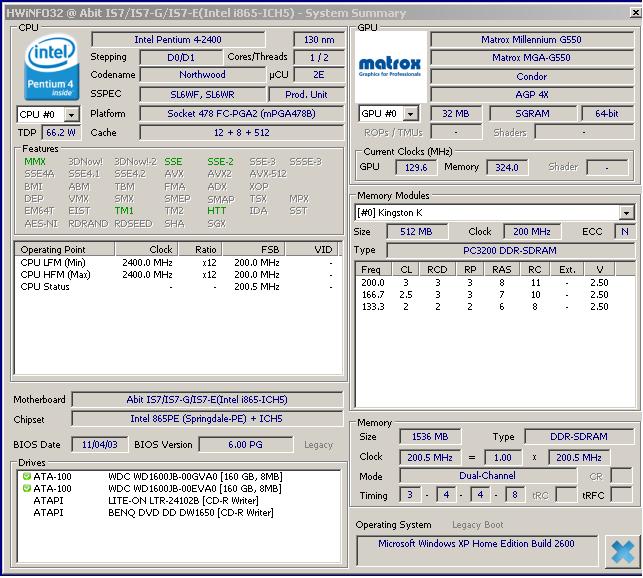Click the 166.7 frequency timing row

494,295
